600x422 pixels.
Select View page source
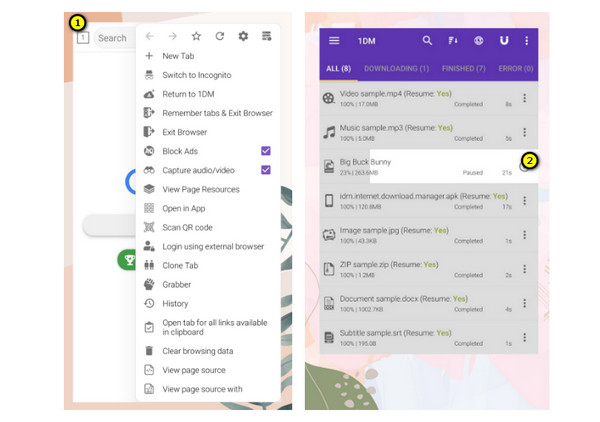pyautogui.click(x=208, y=370)
